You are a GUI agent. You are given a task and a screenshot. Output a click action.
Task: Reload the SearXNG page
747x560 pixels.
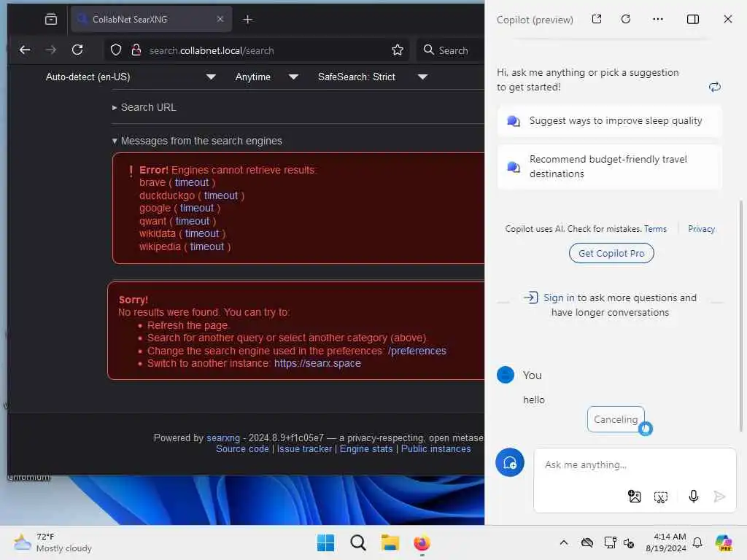[x=77, y=50]
